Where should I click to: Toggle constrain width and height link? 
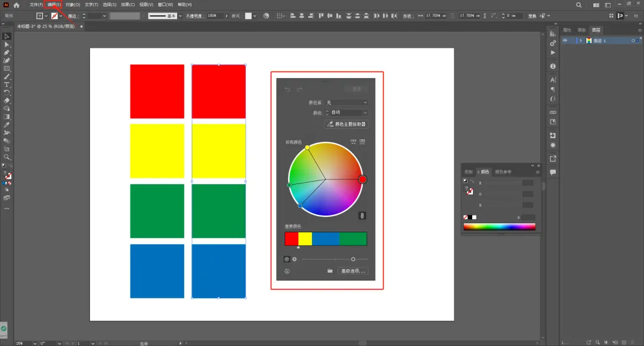point(452,15)
